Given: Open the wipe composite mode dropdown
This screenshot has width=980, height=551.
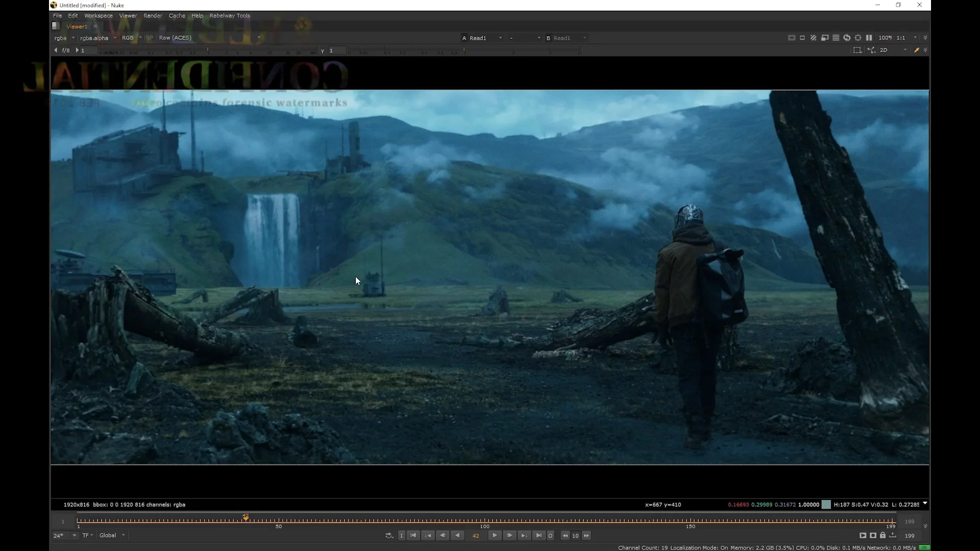Looking at the screenshot, I should click(525, 38).
